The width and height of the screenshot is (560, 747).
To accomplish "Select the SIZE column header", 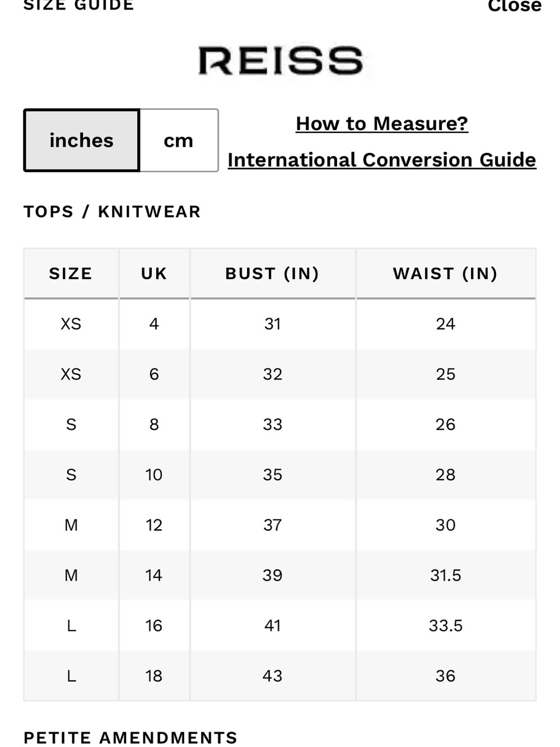I will click(71, 273).
